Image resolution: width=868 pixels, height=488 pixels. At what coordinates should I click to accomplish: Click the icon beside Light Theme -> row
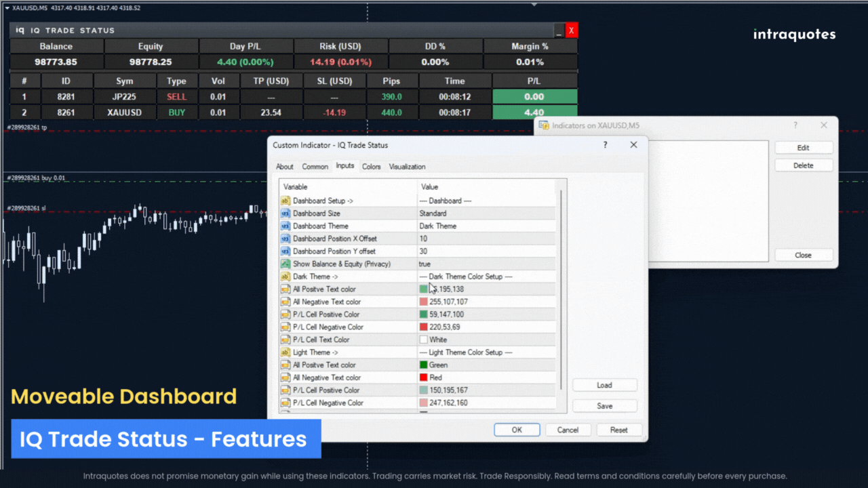(285, 352)
